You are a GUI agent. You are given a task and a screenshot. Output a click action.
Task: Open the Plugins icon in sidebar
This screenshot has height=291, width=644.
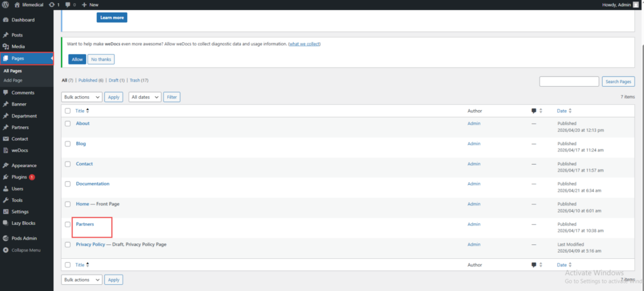(6, 177)
